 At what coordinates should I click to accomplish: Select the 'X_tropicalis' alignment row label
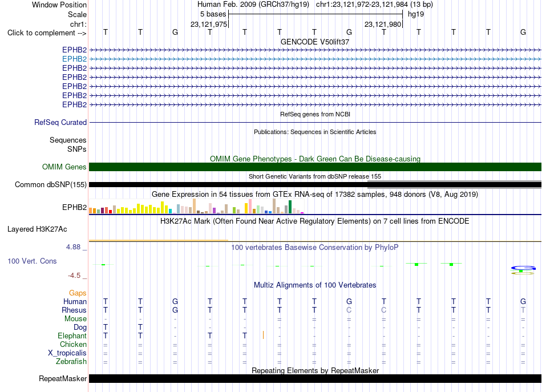coord(67,353)
